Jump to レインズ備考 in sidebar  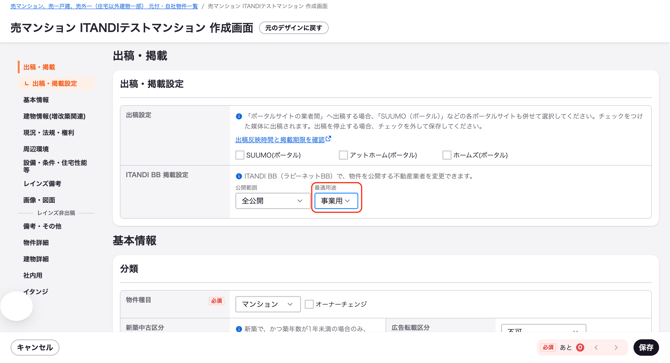(x=42, y=184)
